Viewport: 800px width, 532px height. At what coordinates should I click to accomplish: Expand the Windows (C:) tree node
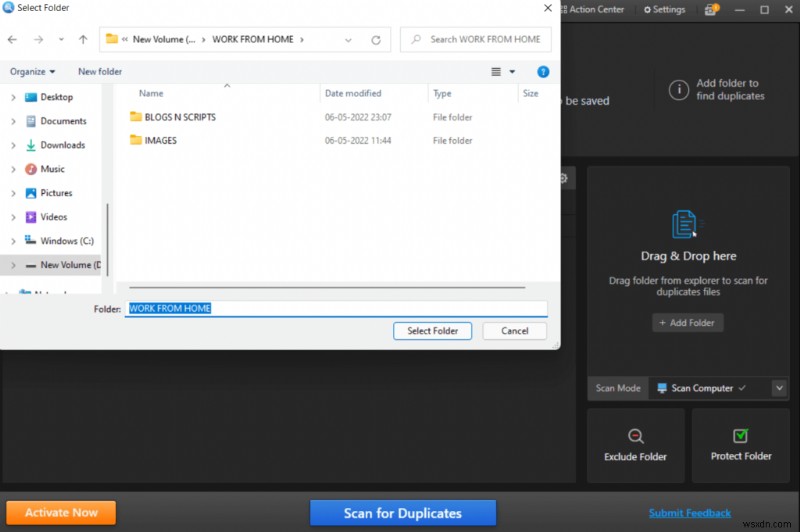13,241
